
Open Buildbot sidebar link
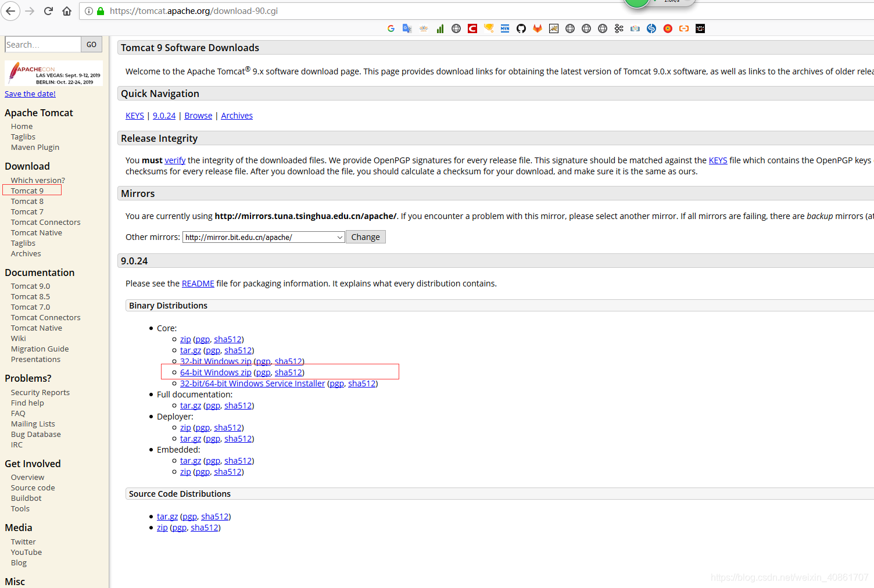(x=26, y=498)
